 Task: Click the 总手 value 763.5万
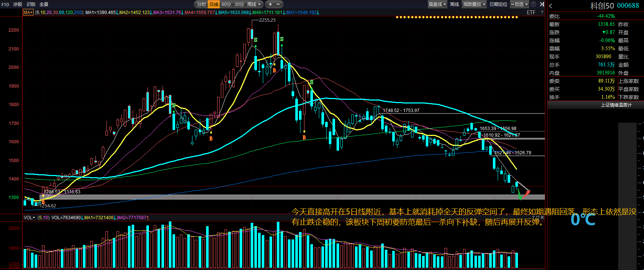pos(606,65)
